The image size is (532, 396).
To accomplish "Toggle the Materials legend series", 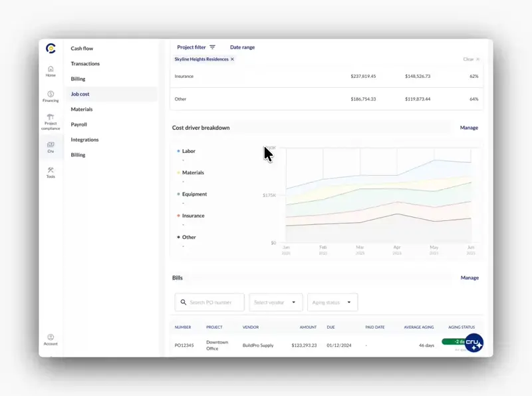I will pyautogui.click(x=191, y=172).
